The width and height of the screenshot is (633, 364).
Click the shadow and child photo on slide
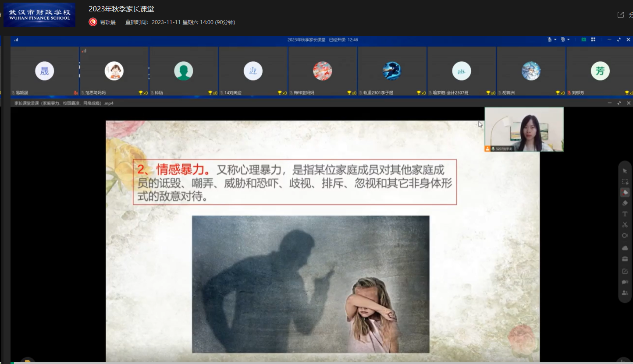coord(311,284)
